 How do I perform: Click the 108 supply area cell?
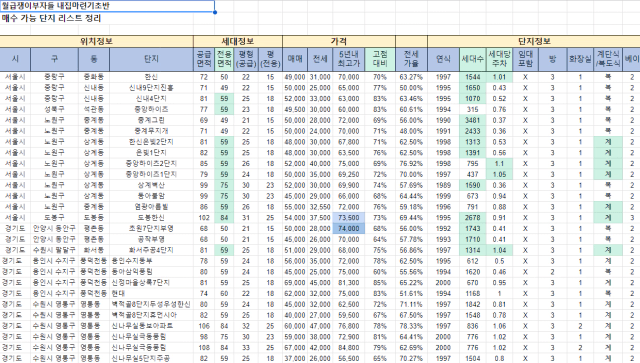[x=204, y=347]
